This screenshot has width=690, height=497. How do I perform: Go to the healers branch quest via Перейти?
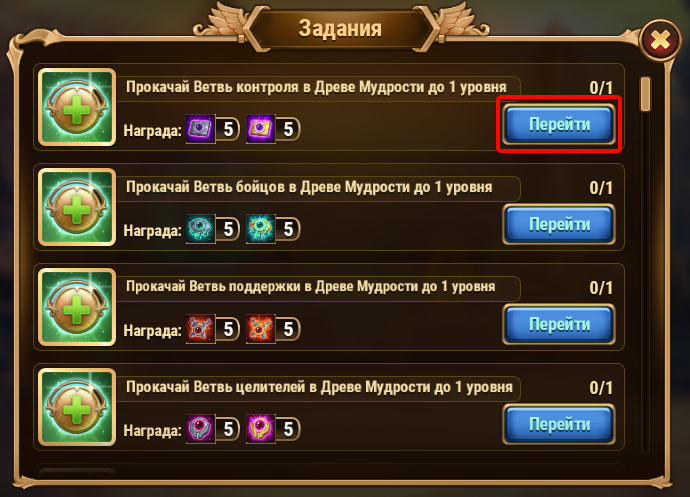559,424
